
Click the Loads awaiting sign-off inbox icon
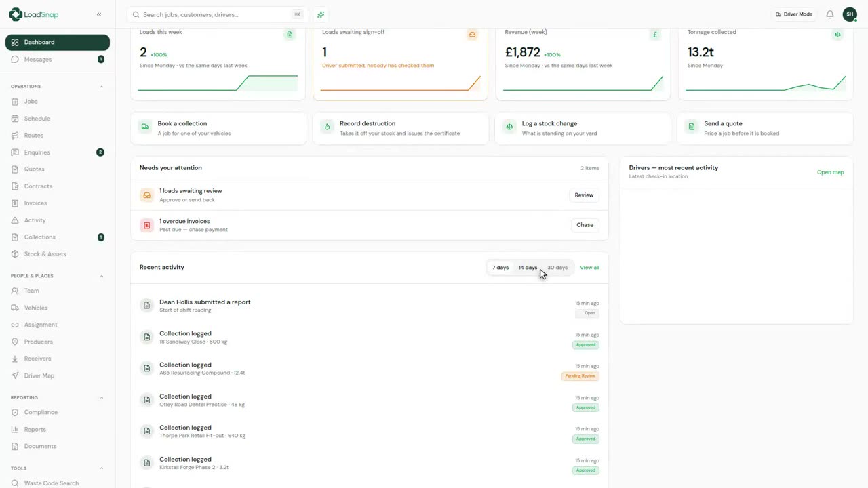point(472,35)
